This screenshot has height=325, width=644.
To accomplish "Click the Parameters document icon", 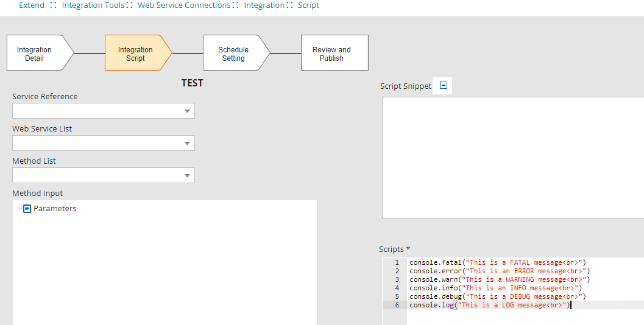I will click(27, 209).
